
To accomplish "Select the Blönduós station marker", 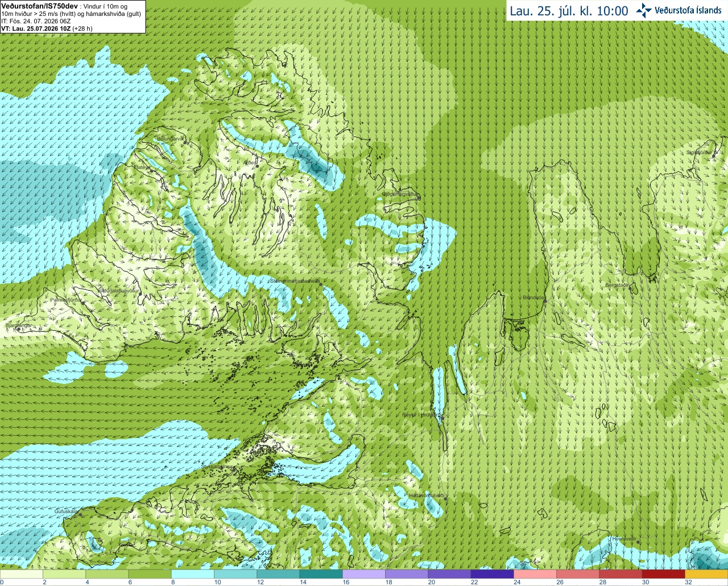I will (545, 302).
